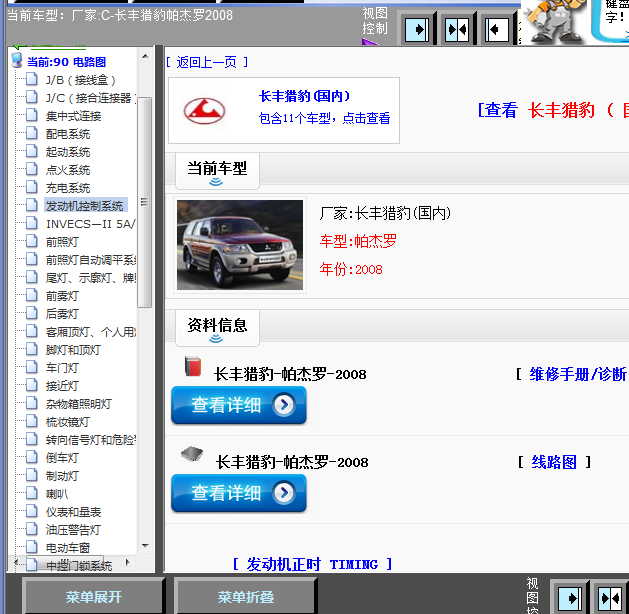The width and height of the screenshot is (629, 614).
Task: Select 梳妆镜灯 in the tree
Action: click(67, 422)
